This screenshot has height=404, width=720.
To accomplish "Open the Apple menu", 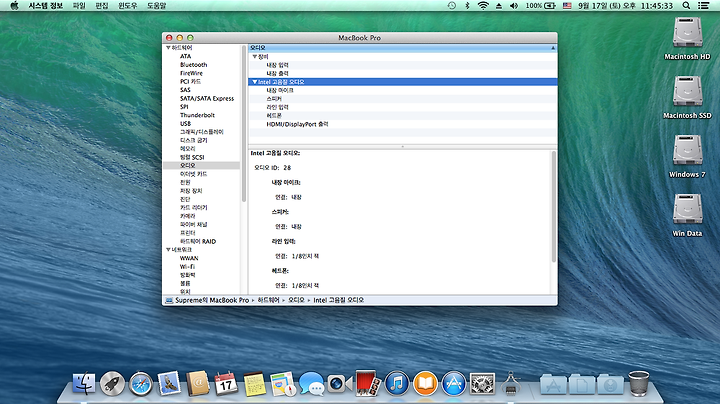I will tap(14, 6).
